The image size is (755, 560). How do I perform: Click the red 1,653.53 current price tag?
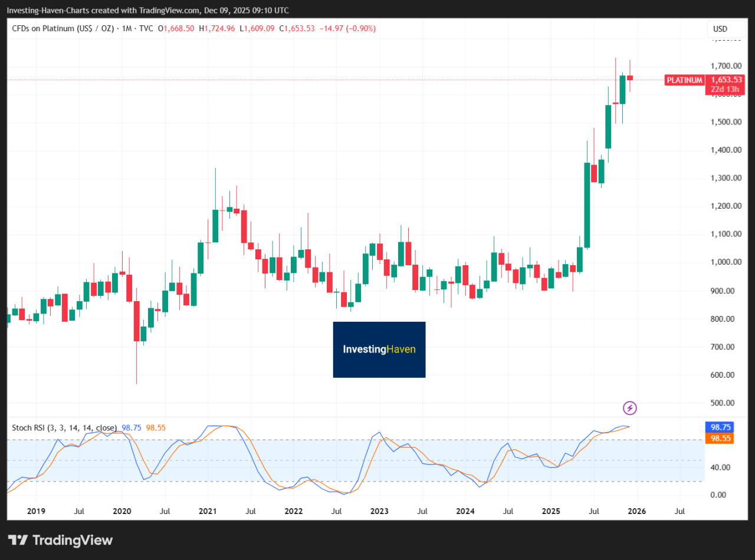click(x=726, y=80)
